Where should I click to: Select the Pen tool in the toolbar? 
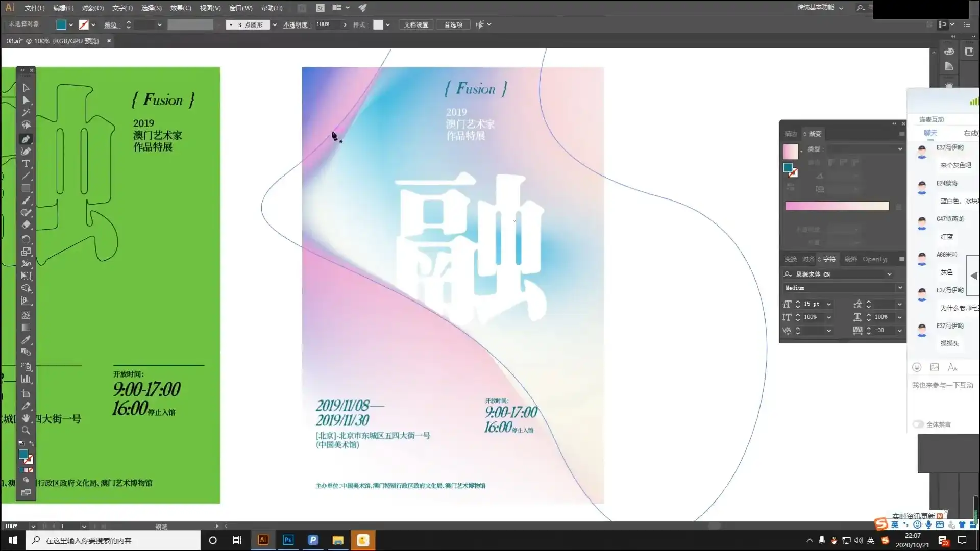coord(26,138)
